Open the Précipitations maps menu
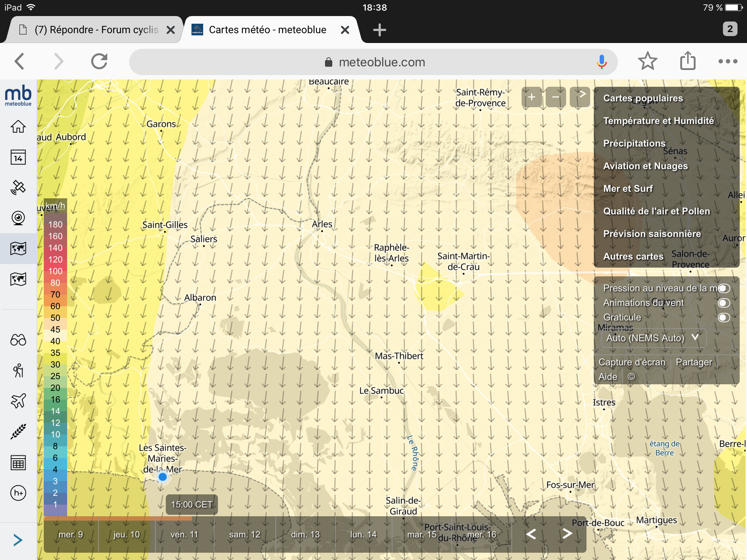The width and height of the screenshot is (747, 560). click(634, 143)
